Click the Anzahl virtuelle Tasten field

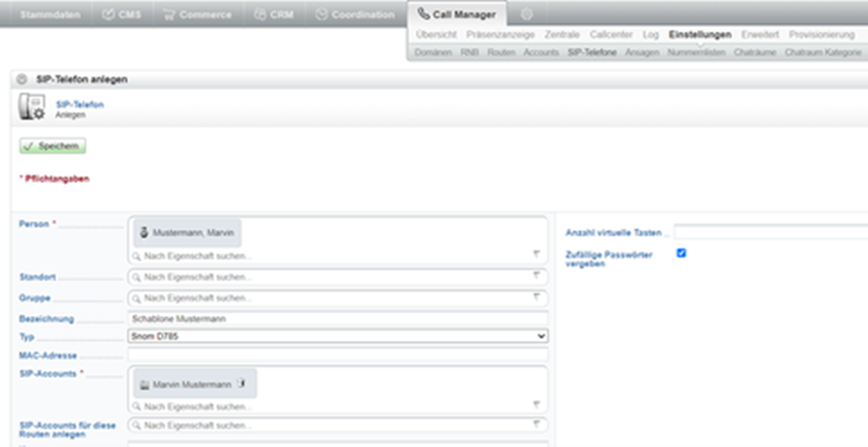coord(771,232)
